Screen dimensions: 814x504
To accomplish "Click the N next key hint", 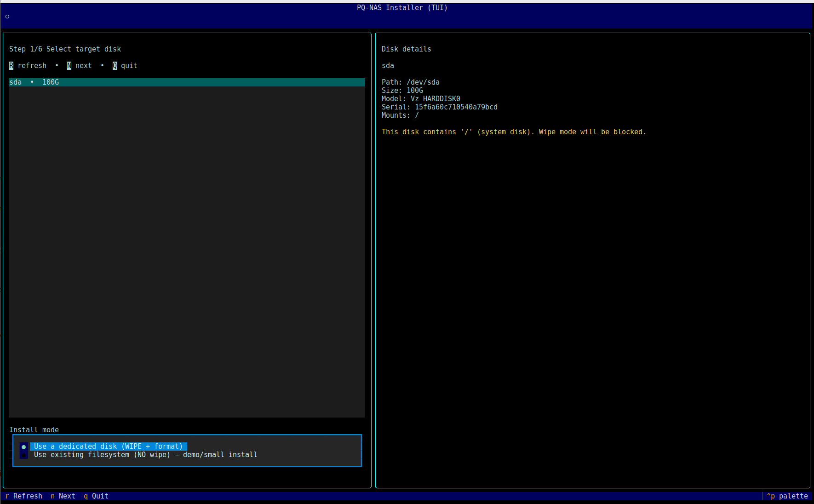I will [x=80, y=66].
